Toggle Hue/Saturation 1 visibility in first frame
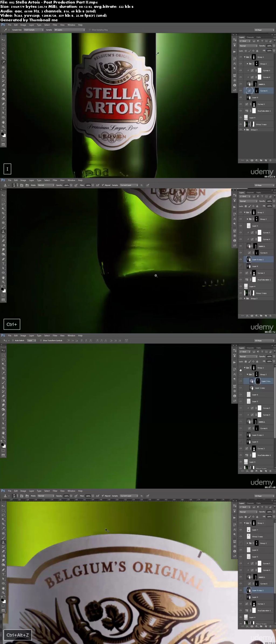This screenshot has height=644, width=276. (x=241, y=111)
